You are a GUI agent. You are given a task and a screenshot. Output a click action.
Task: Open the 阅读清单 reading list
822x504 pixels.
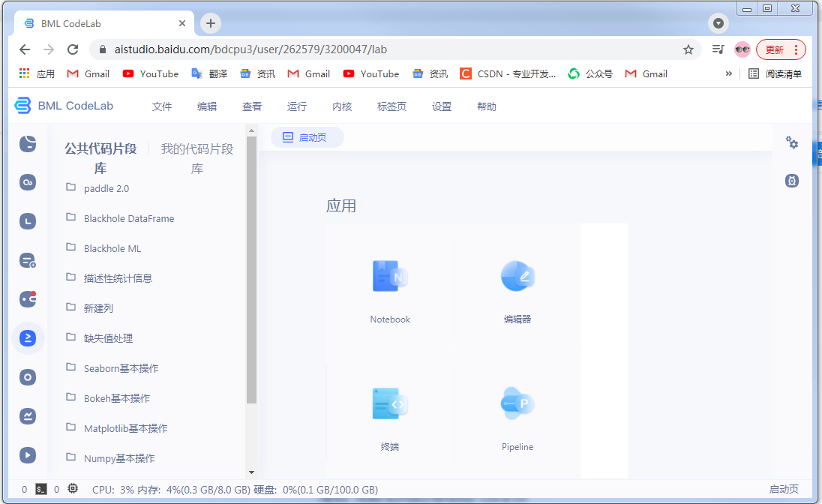pyautogui.click(x=775, y=73)
